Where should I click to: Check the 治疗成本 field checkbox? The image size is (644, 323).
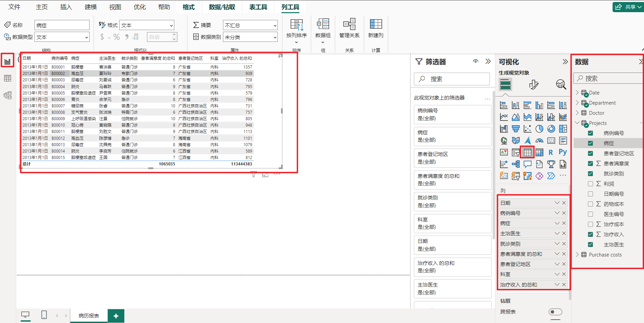tap(590, 224)
